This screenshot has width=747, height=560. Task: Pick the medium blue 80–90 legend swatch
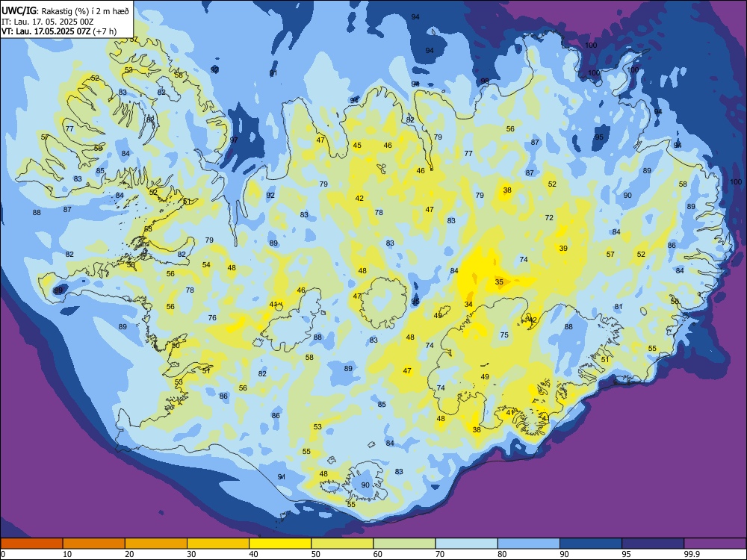click(x=529, y=544)
